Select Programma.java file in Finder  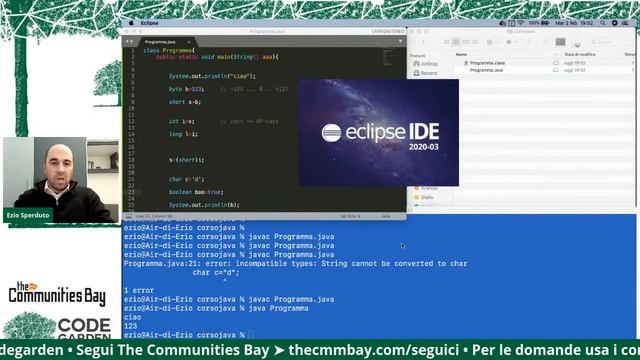pyautogui.click(x=486, y=70)
